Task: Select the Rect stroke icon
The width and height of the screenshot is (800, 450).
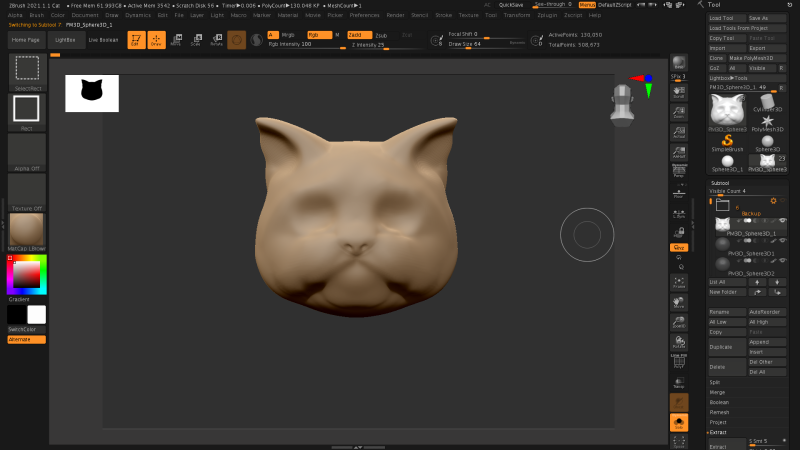Action: coord(26,110)
